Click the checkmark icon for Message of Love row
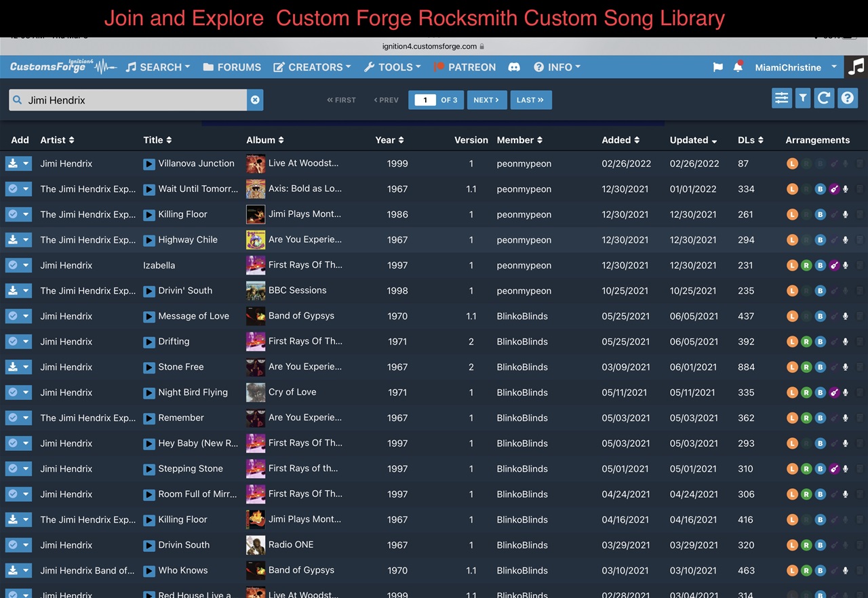The height and width of the screenshot is (598, 868). (12, 316)
